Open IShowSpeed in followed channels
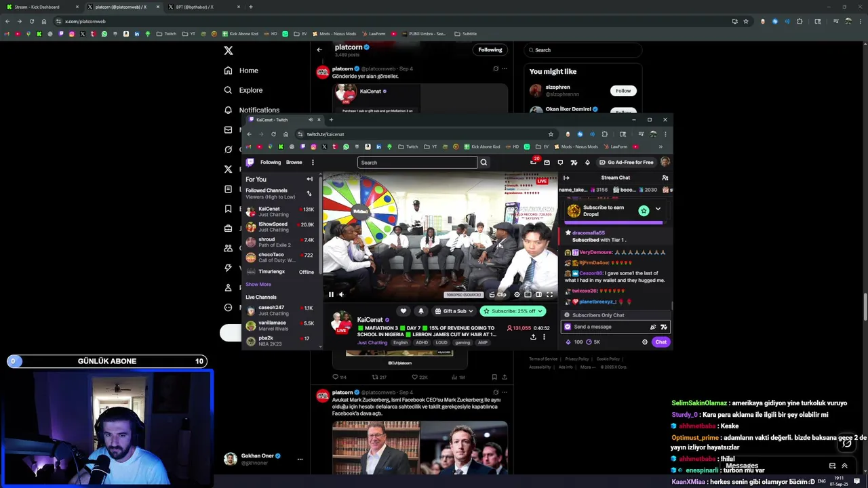 click(x=280, y=226)
